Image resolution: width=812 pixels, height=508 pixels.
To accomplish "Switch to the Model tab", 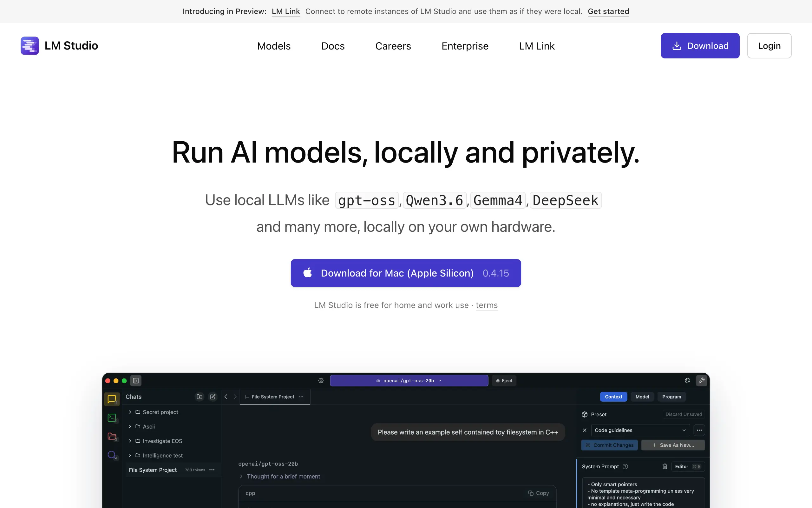I will (x=642, y=397).
